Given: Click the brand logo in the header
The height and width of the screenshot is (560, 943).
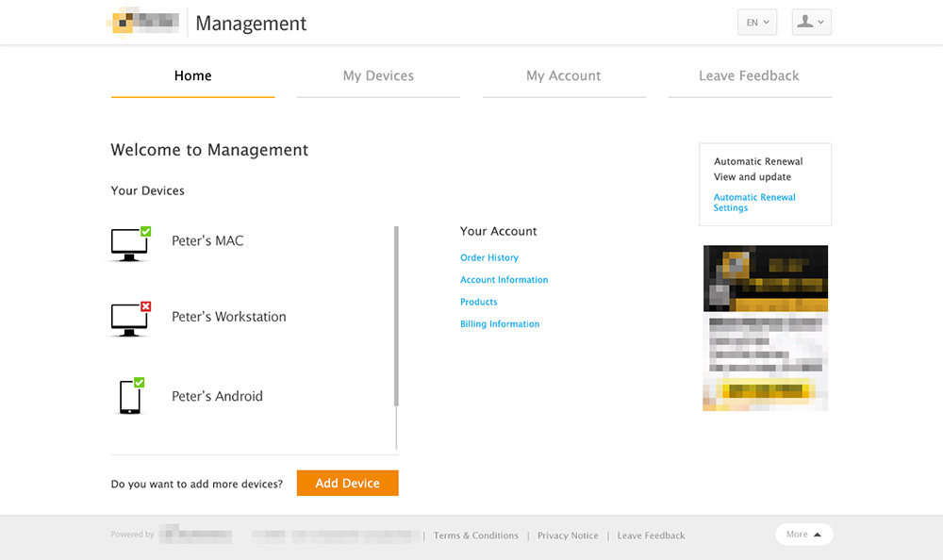Looking at the screenshot, I should (145, 22).
